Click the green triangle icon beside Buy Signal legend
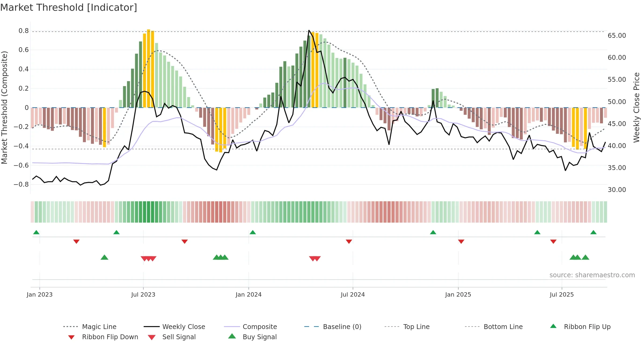This screenshot has width=644, height=362. coord(232,336)
